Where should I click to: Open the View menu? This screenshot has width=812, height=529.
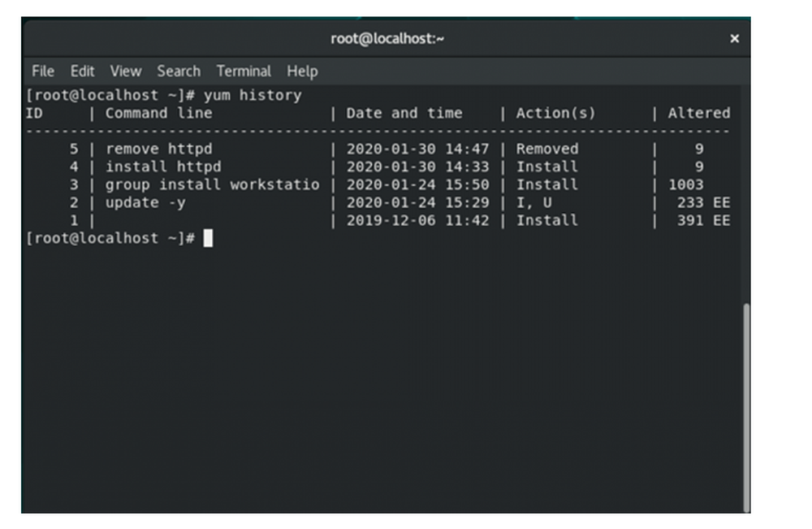pyautogui.click(x=125, y=71)
